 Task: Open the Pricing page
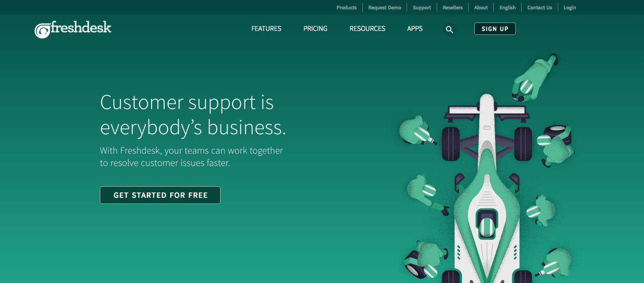click(315, 29)
